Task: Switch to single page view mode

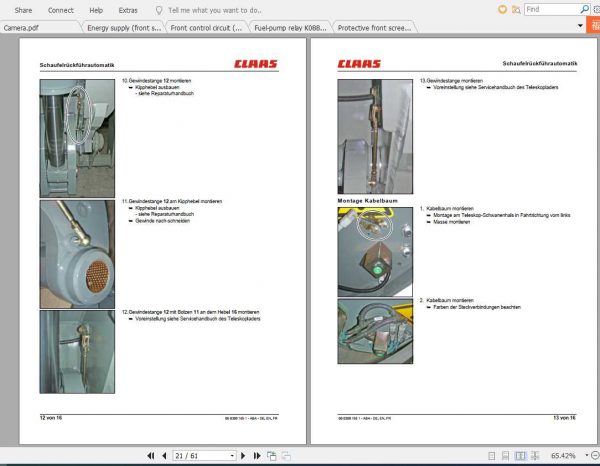Action: coord(489,456)
